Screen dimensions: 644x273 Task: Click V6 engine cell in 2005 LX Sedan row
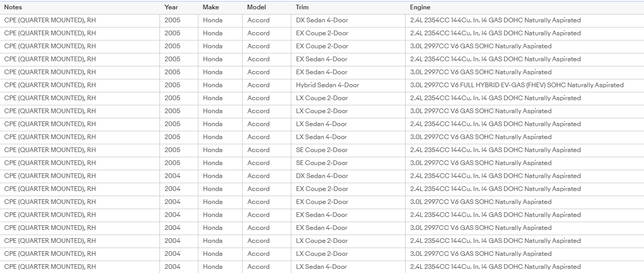pyautogui.click(x=525, y=137)
